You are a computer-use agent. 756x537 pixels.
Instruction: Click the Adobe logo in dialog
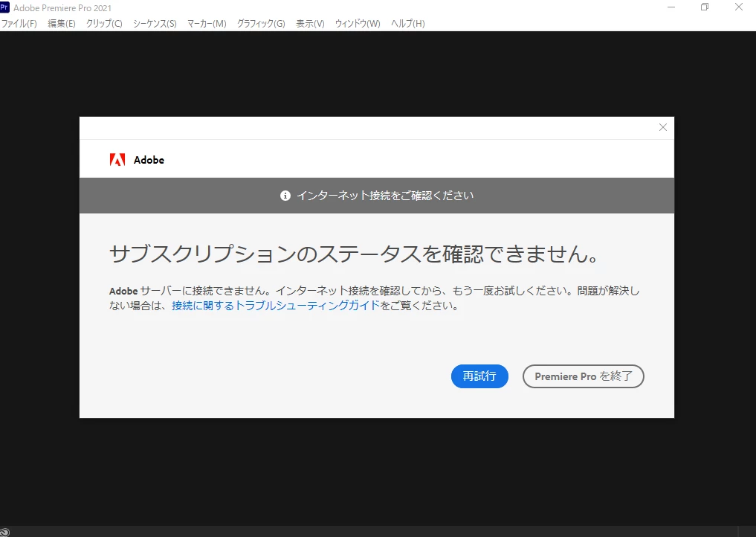tap(117, 160)
